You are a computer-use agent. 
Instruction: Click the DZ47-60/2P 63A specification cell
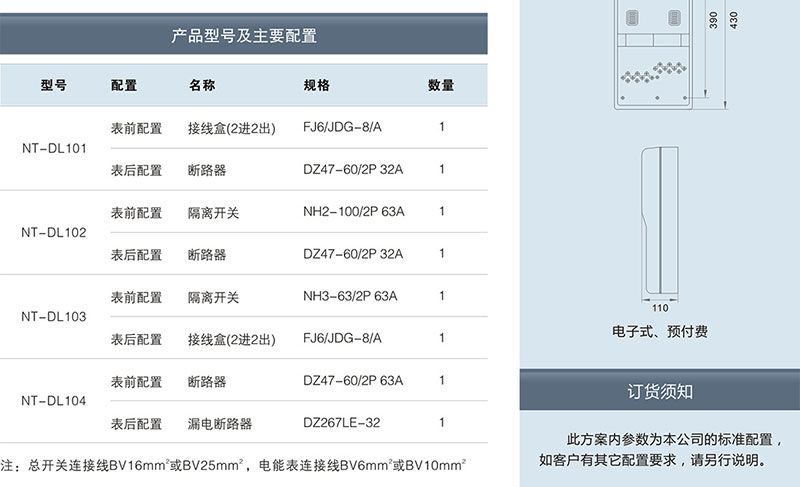click(353, 381)
